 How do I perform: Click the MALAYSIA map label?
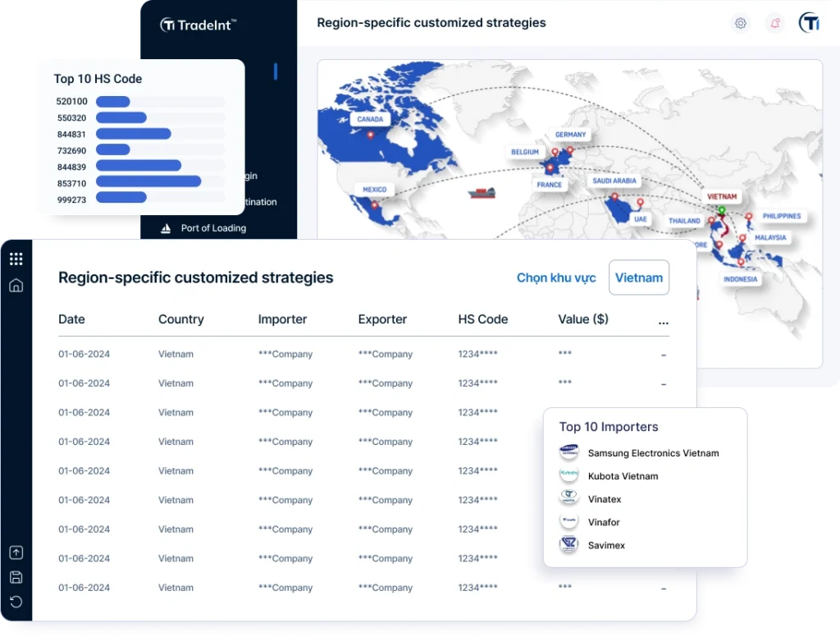click(770, 237)
